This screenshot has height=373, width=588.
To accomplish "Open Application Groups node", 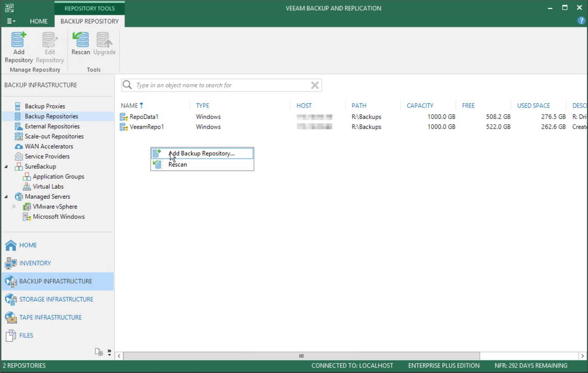I will tap(58, 176).
